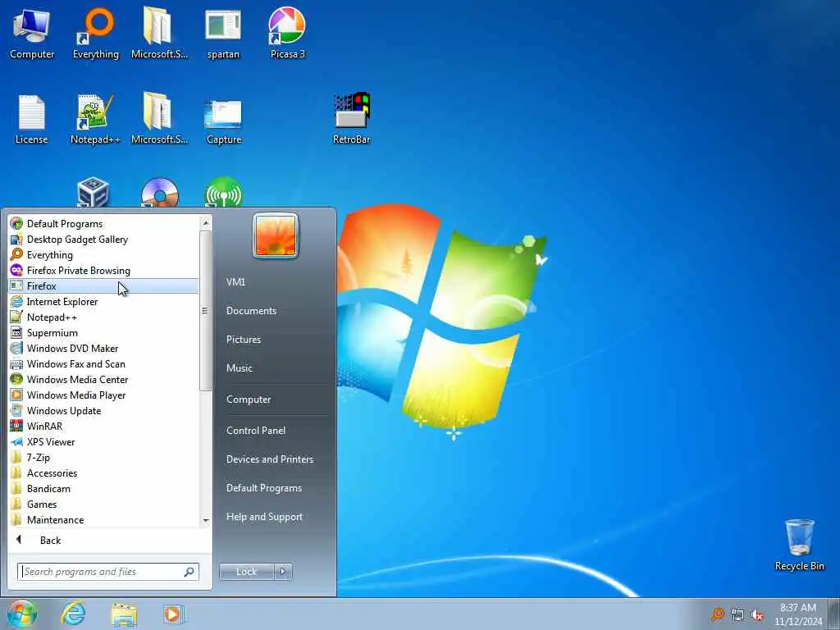Click the programs list scroll-down arrow
This screenshot has width=840, height=630.
(206, 521)
